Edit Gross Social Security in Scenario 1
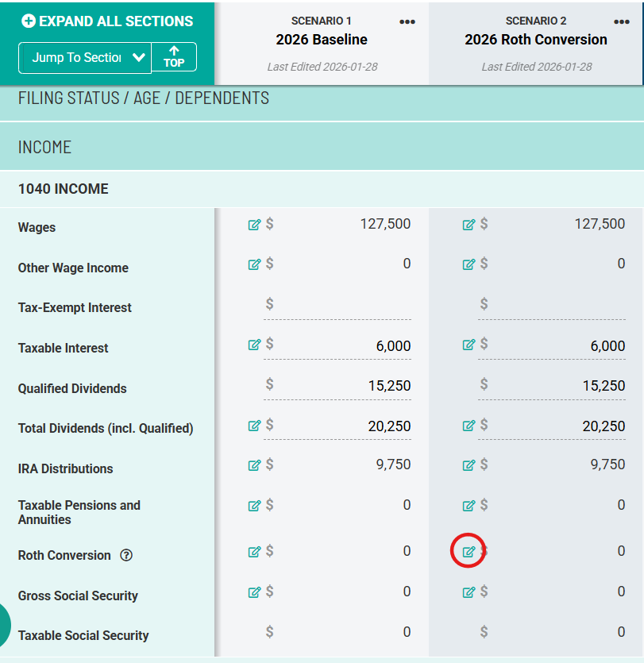 (254, 592)
